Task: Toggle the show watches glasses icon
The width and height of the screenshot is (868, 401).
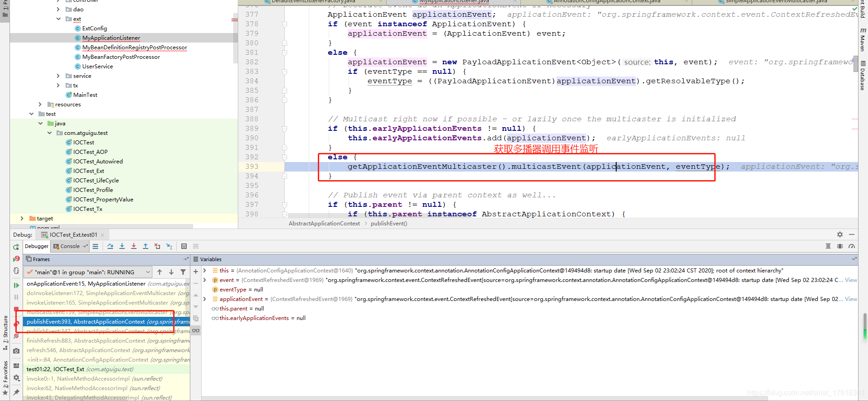Action: [x=196, y=330]
